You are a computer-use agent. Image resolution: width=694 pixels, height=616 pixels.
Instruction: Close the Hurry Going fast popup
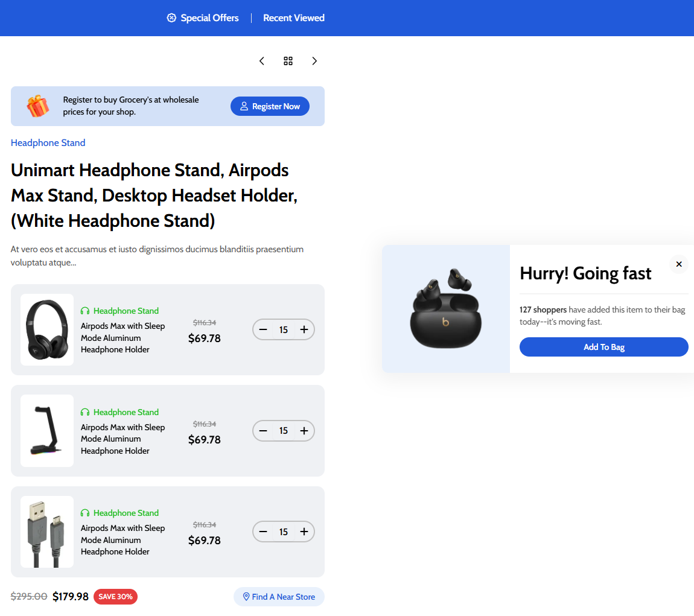tap(678, 264)
